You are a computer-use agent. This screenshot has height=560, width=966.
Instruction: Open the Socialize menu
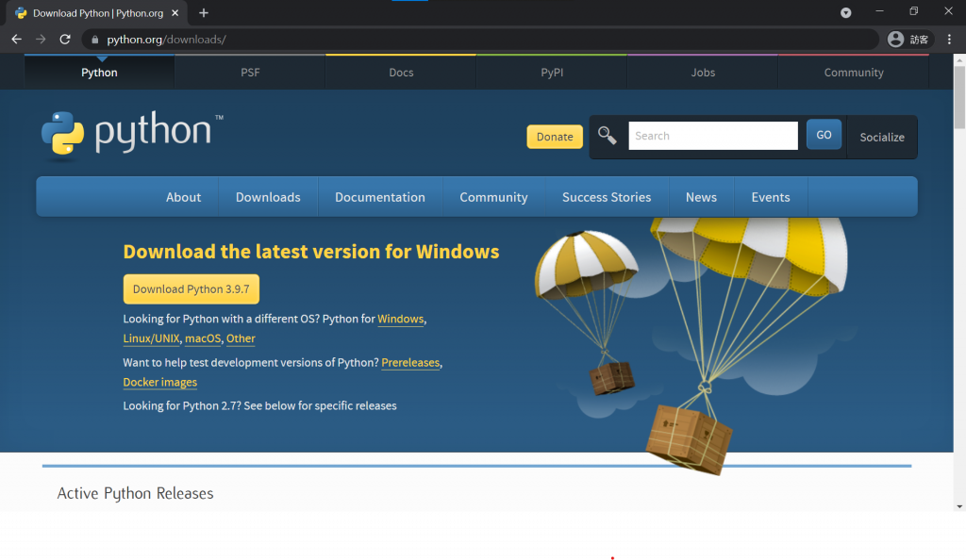tap(882, 138)
